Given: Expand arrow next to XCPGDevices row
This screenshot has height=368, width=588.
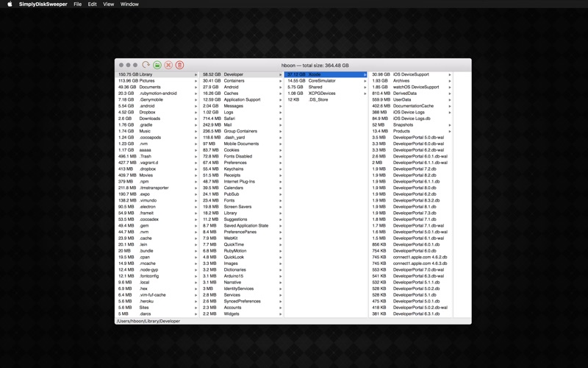Looking at the screenshot, I should (x=365, y=93).
